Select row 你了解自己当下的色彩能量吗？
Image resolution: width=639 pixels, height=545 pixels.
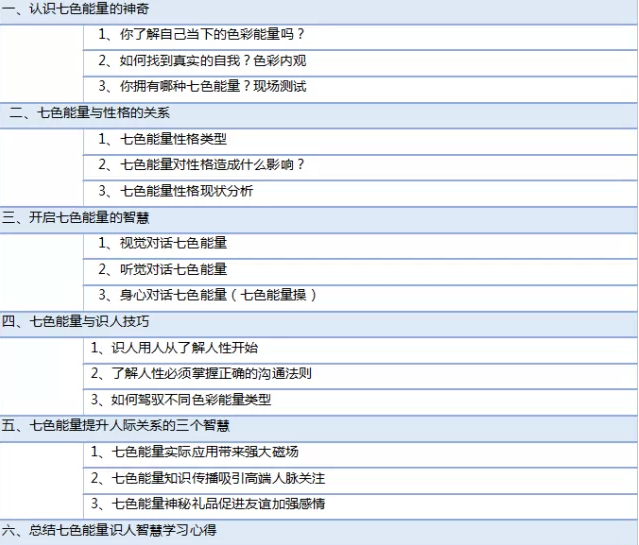tap(360, 38)
